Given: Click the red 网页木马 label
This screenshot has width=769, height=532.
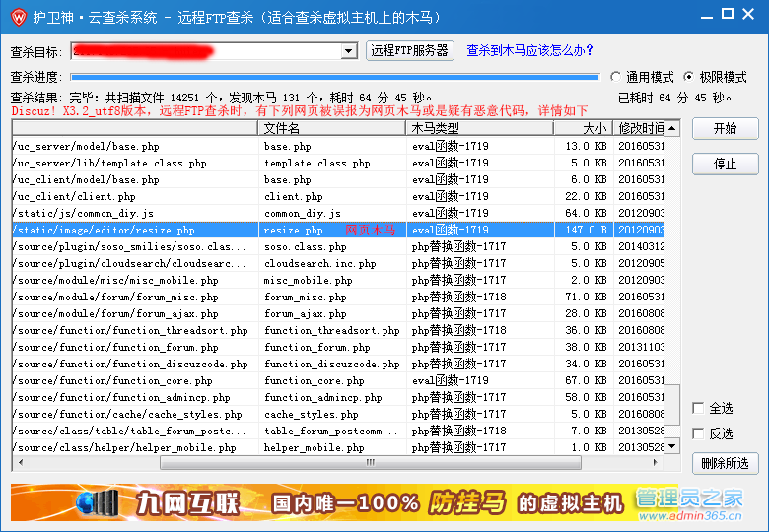Looking at the screenshot, I should [371, 230].
